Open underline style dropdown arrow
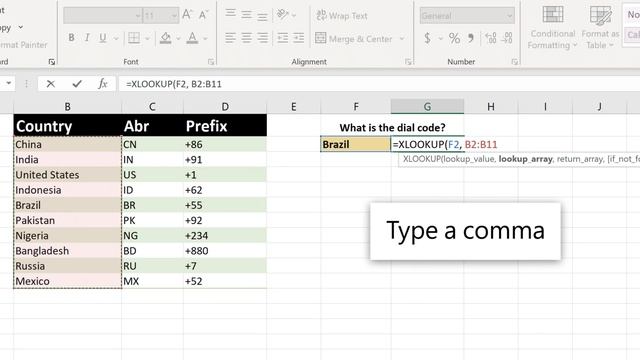Viewport: 640px width, 360px height. [116, 39]
